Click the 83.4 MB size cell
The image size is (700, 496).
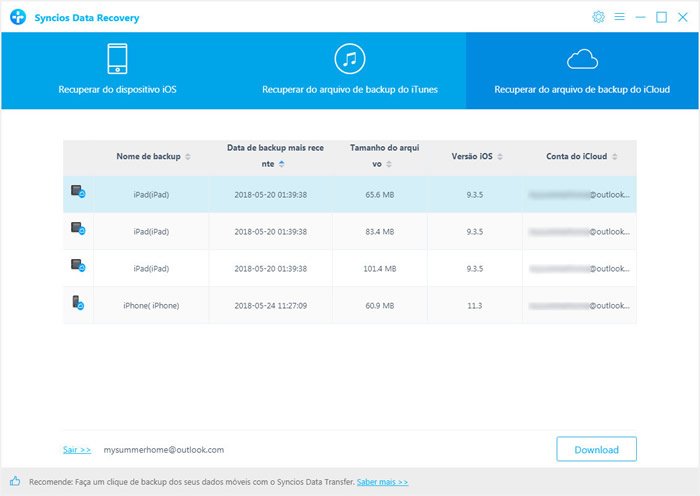pyautogui.click(x=379, y=232)
